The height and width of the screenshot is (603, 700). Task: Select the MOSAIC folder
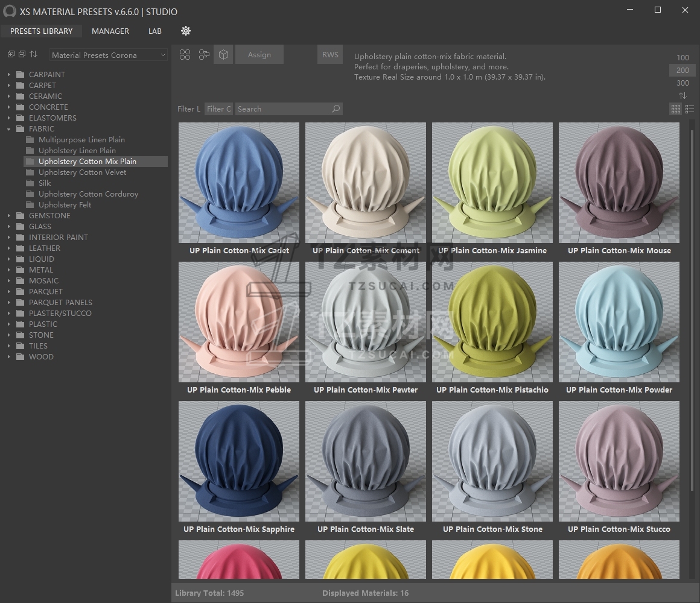click(x=43, y=280)
